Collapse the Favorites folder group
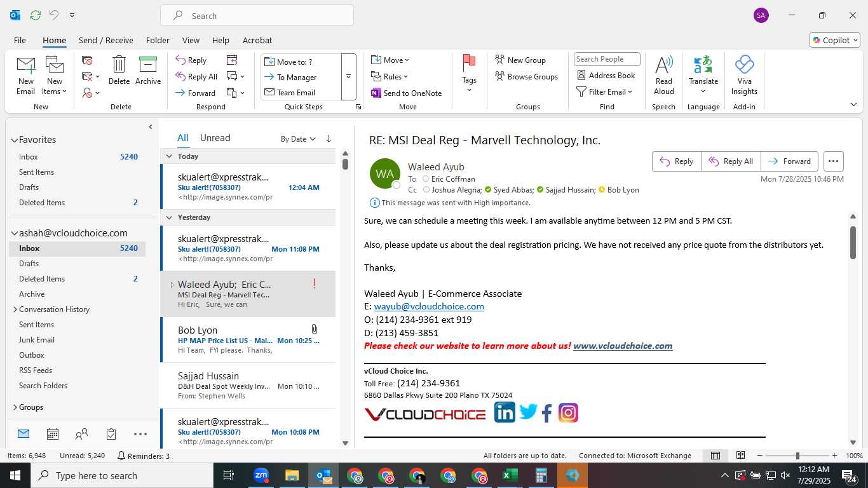The image size is (868, 488). click(14, 140)
